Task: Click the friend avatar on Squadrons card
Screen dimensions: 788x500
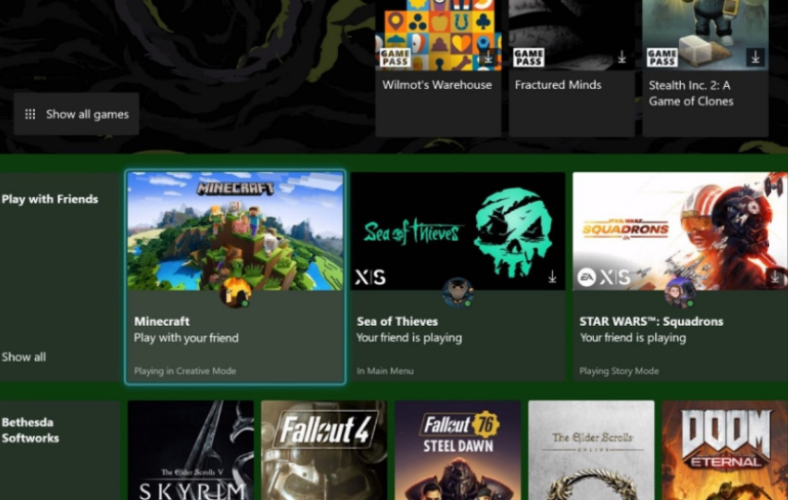Action: 680,292
